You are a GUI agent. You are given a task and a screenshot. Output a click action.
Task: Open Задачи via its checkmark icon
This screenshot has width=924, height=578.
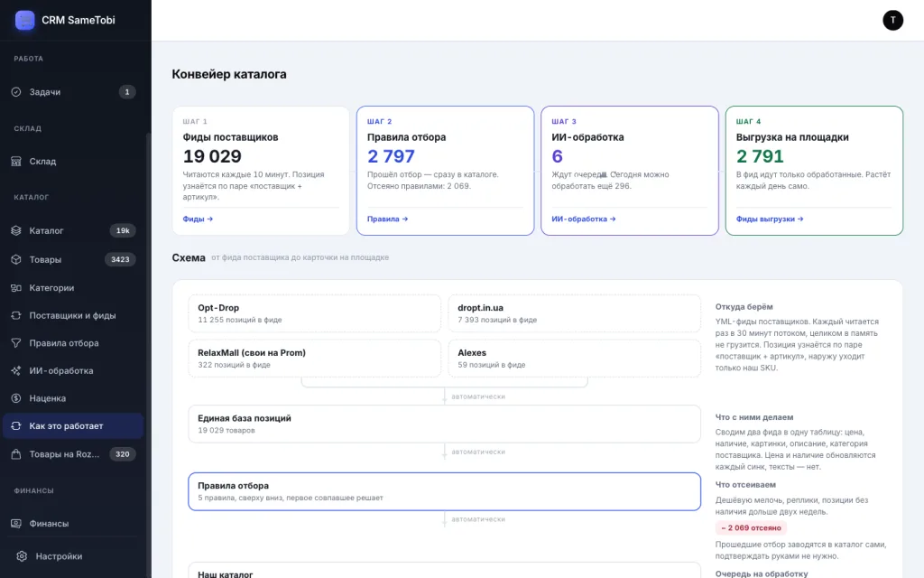[x=16, y=92]
